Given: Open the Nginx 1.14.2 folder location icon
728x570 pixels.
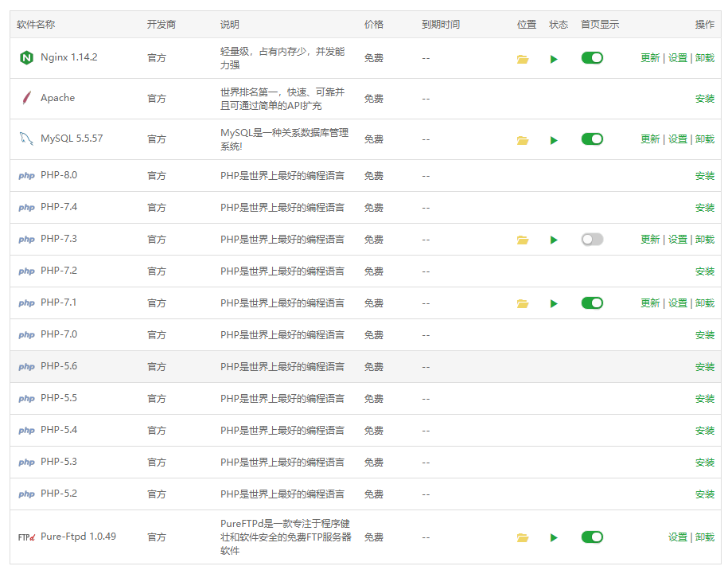Looking at the screenshot, I should [x=523, y=59].
